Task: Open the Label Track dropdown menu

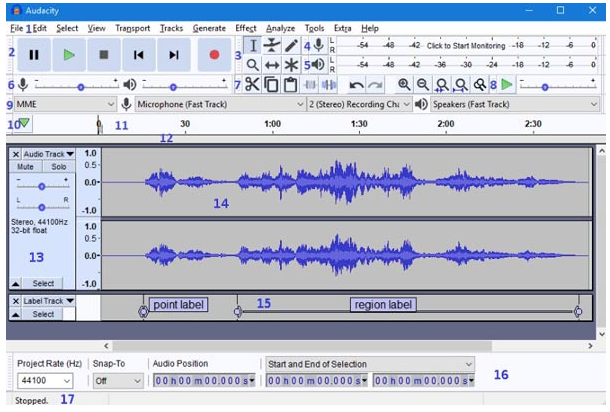Action: (x=48, y=301)
